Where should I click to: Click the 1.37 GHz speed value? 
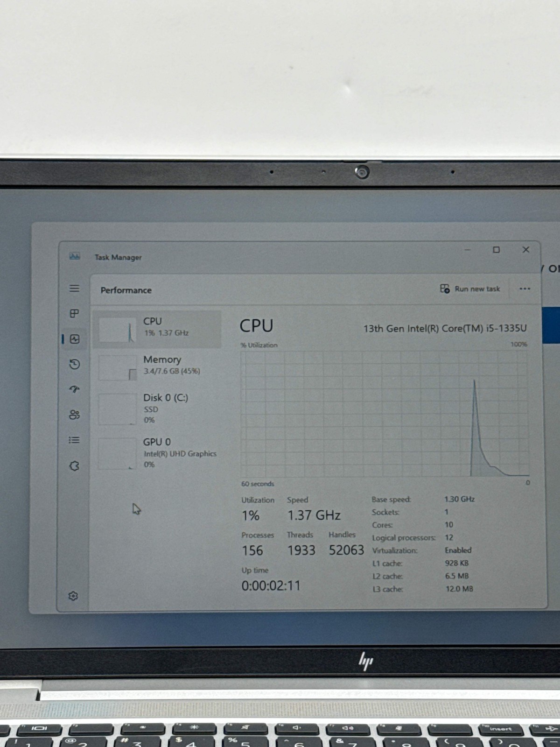point(314,515)
